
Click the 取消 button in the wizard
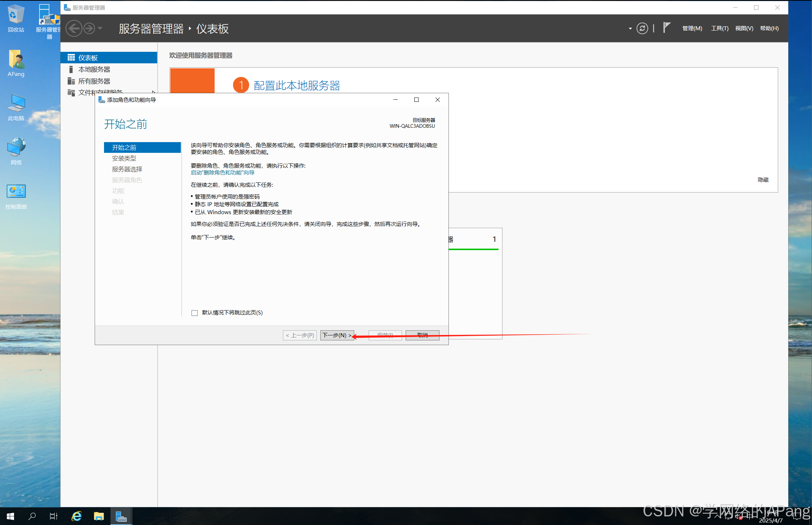(422, 335)
